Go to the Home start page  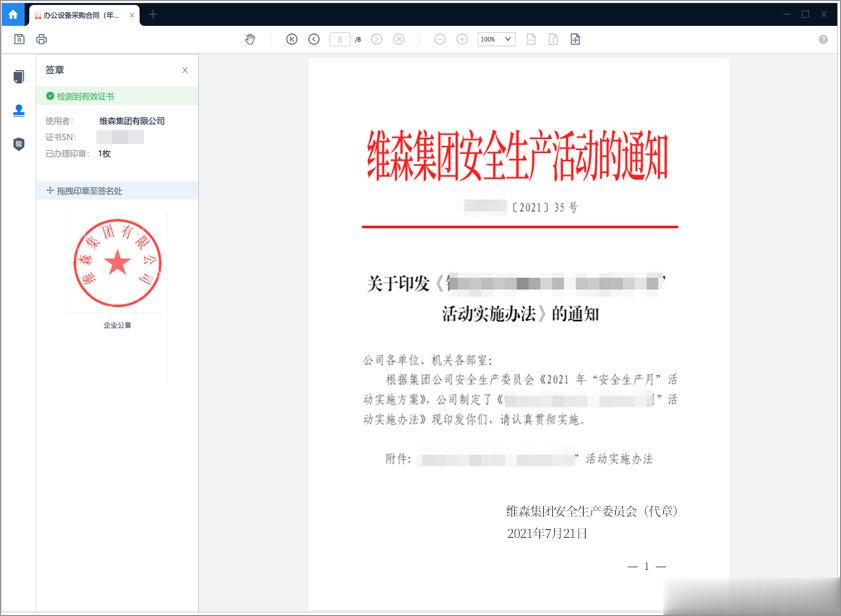[x=13, y=14]
